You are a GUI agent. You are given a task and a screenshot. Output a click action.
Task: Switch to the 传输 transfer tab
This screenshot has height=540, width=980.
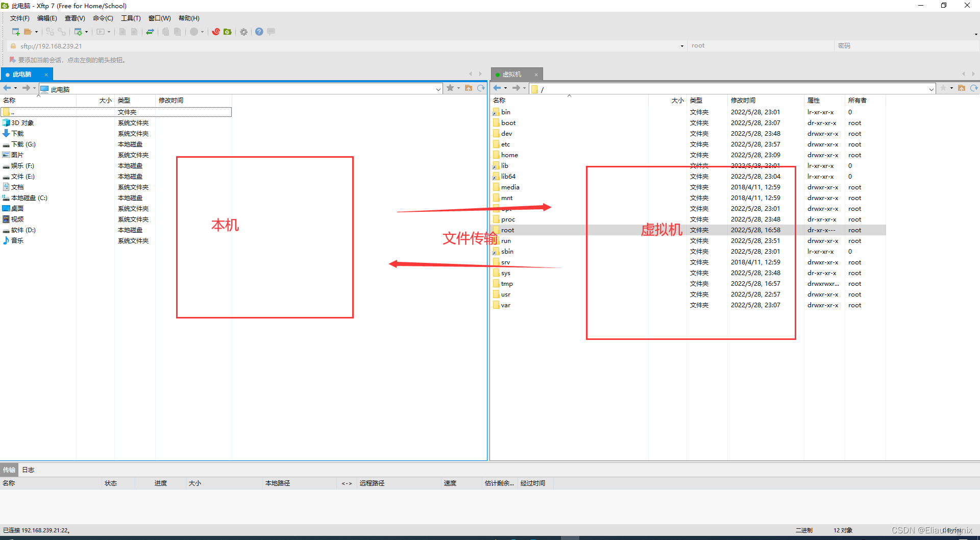9,470
